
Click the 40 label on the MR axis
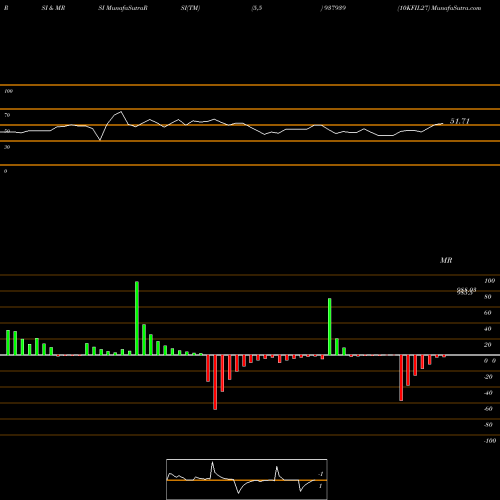(488, 329)
